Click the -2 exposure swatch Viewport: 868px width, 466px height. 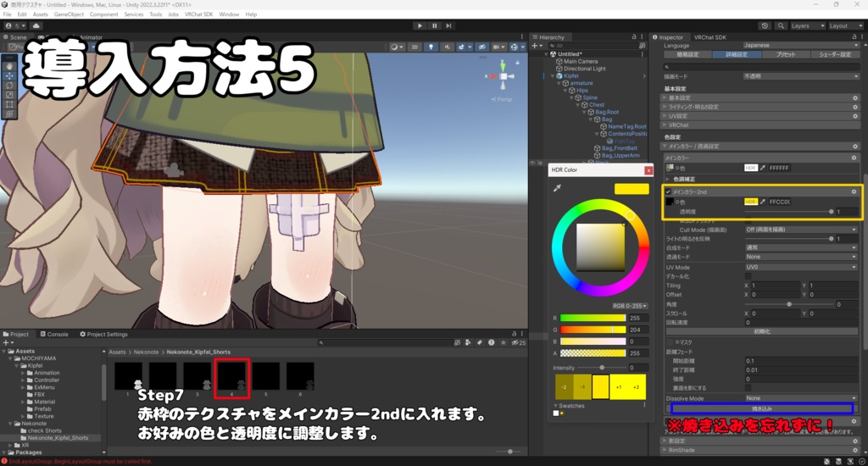coord(564,387)
